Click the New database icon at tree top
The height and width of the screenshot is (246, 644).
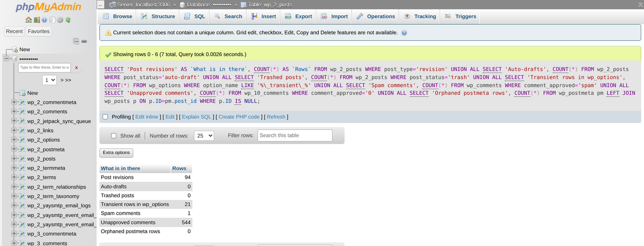pos(15,49)
